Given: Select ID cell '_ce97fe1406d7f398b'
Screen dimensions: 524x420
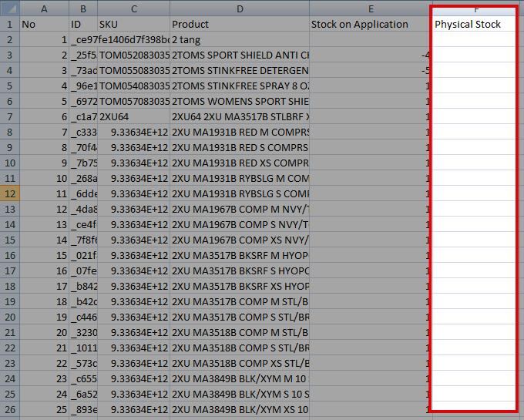Looking at the screenshot, I should click(83, 39).
